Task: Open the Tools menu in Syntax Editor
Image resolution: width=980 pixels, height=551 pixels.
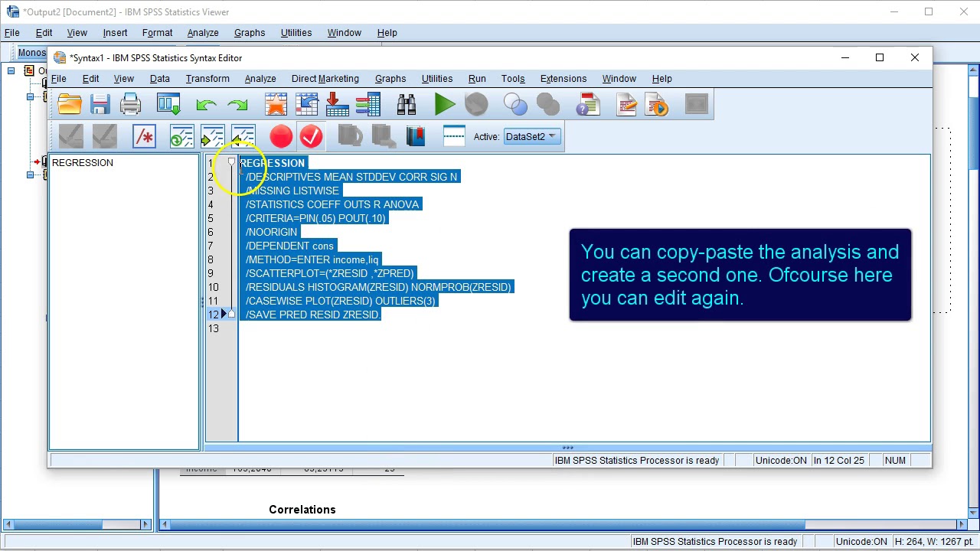Action: click(513, 79)
